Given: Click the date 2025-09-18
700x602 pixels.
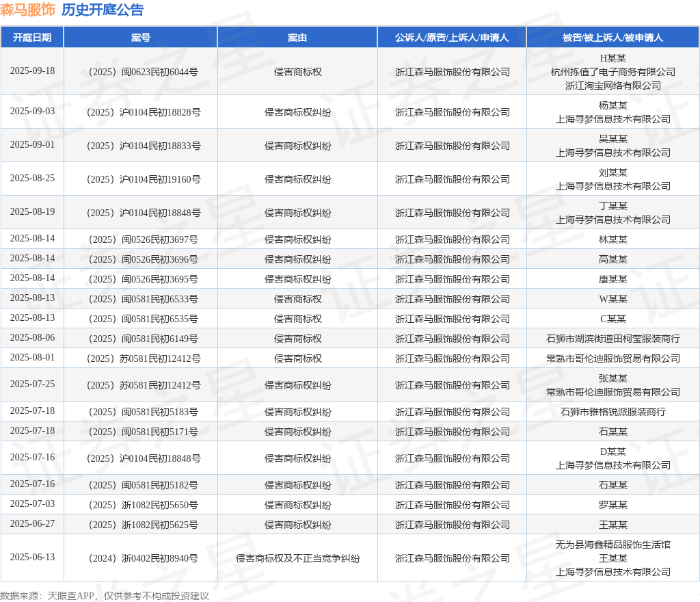Looking at the screenshot, I should (x=32, y=71).
